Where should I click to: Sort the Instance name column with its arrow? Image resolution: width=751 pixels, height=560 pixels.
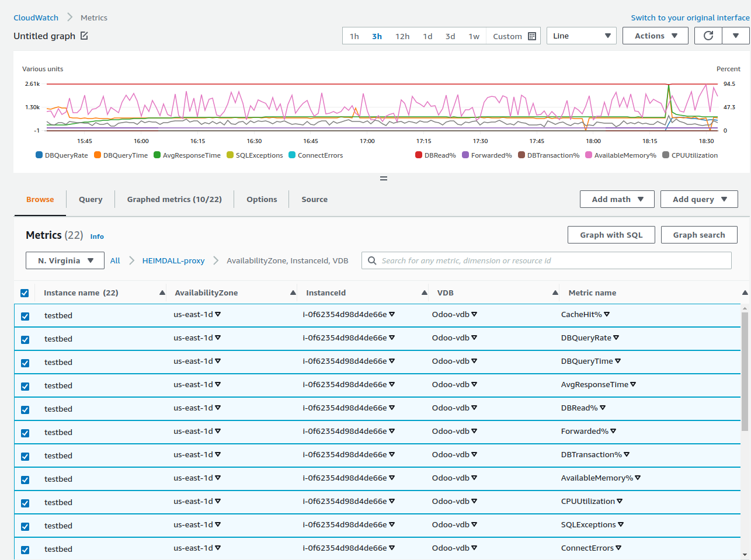click(x=162, y=293)
